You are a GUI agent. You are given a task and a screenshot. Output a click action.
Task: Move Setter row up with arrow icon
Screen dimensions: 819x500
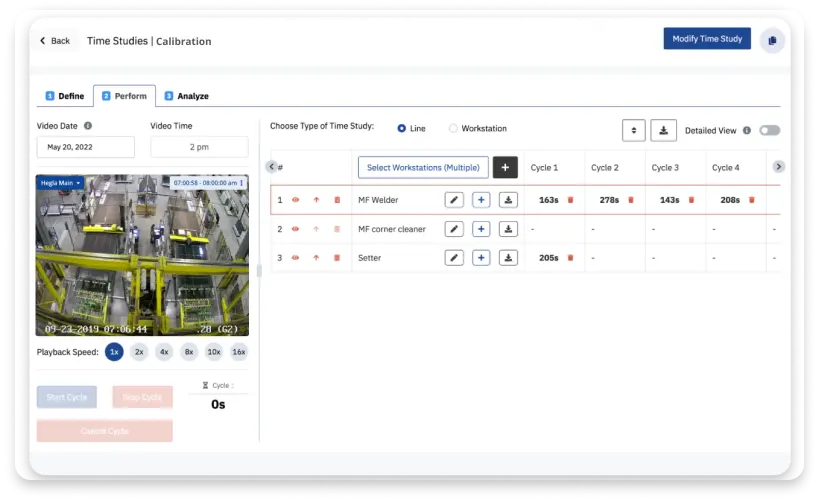316,258
